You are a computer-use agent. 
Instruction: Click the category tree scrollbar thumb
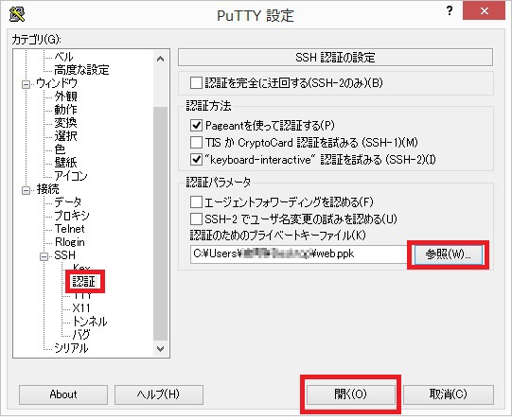click(160, 222)
